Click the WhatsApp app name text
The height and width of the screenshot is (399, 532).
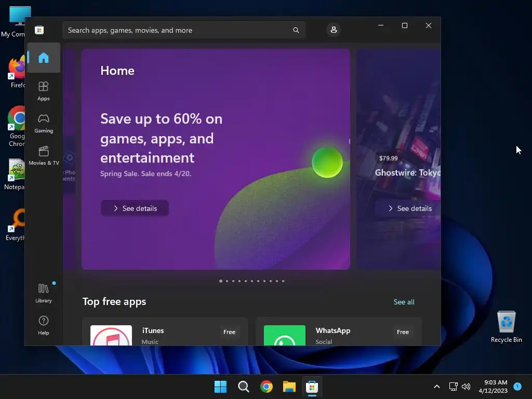click(x=333, y=330)
